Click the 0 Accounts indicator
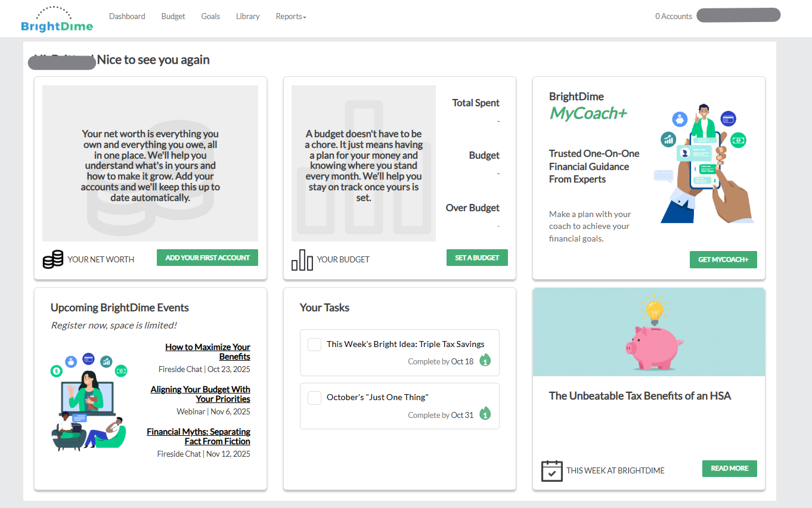The image size is (812, 508). coord(673,17)
